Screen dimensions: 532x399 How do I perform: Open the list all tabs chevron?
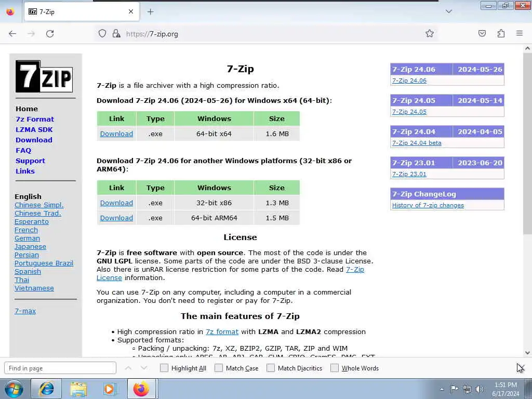click(x=449, y=11)
